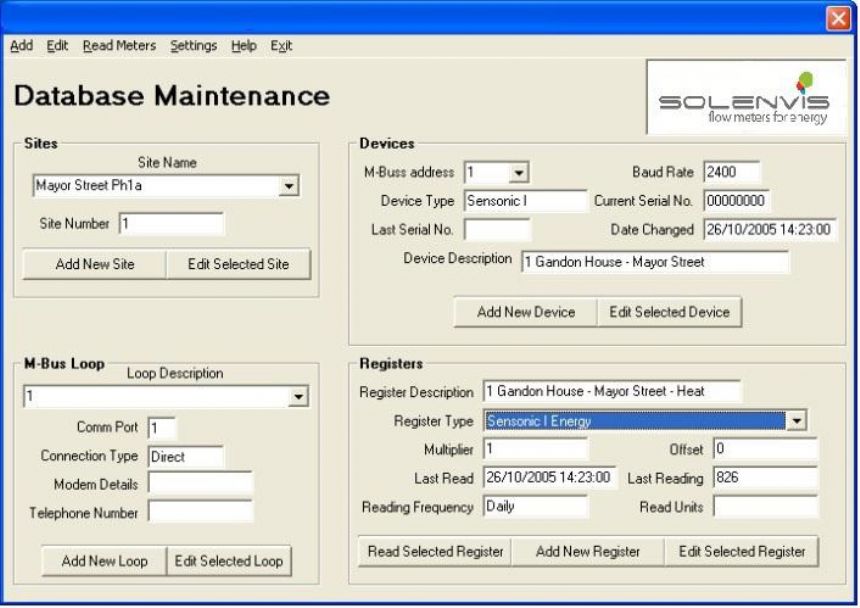
Task: Click the Comm Port field
Action: (162, 428)
